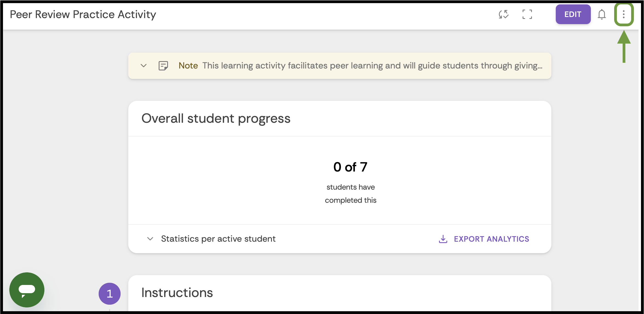Open fullscreen view using the expand icon
Viewport: 644px width, 314px height.
click(527, 14)
